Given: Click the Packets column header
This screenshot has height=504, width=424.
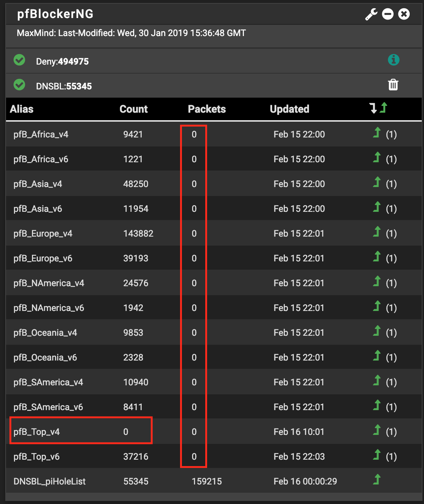Looking at the screenshot, I should 207,109.
